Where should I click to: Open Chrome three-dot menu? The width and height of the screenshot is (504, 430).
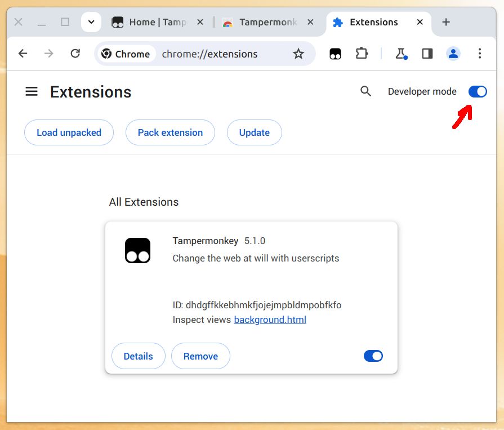pyautogui.click(x=480, y=54)
